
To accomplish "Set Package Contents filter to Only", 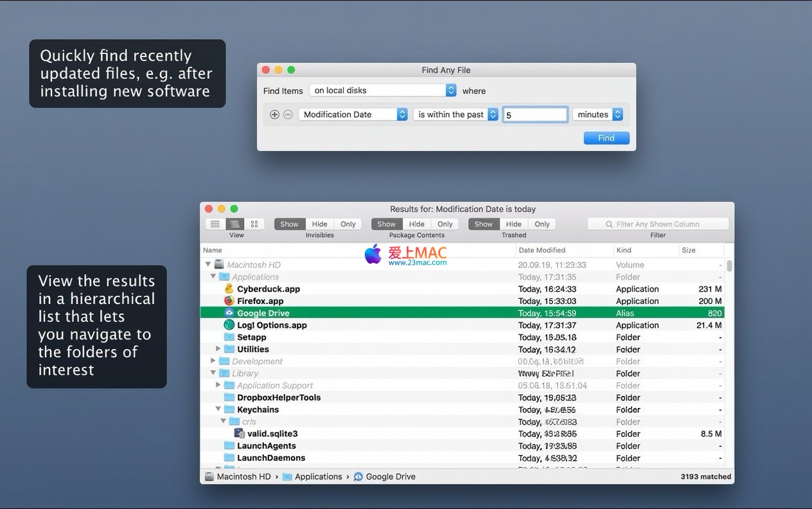I will [445, 224].
